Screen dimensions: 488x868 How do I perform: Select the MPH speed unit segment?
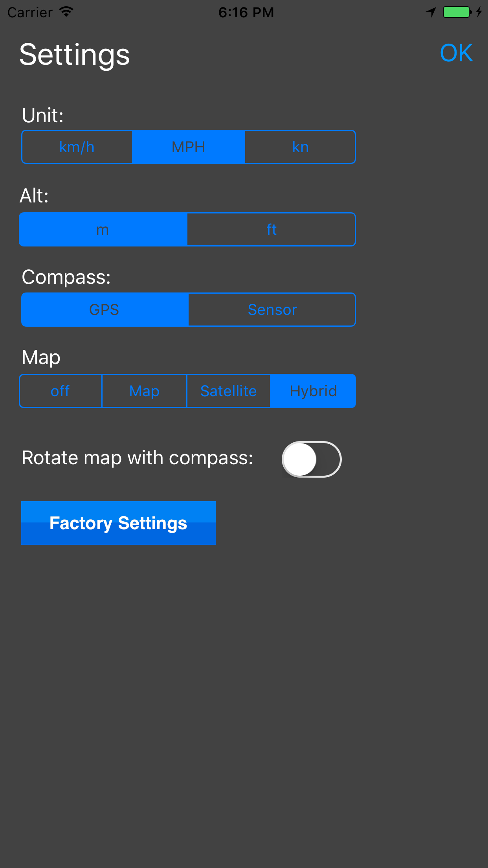pyautogui.click(x=189, y=147)
